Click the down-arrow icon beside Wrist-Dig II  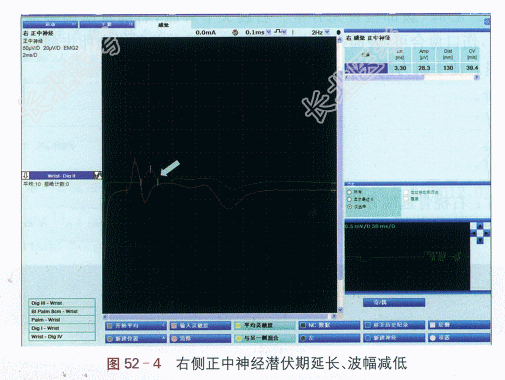point(26,175)
